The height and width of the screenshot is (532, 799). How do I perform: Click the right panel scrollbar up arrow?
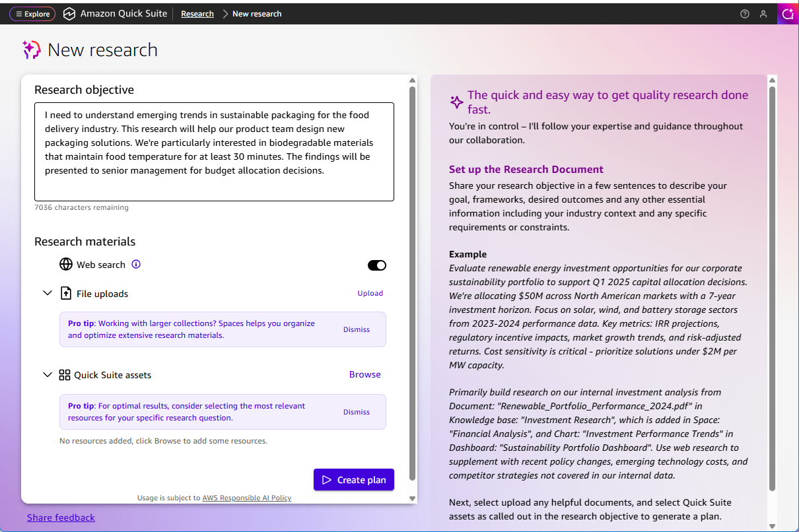pyautogui.click(x=773, y=81)
